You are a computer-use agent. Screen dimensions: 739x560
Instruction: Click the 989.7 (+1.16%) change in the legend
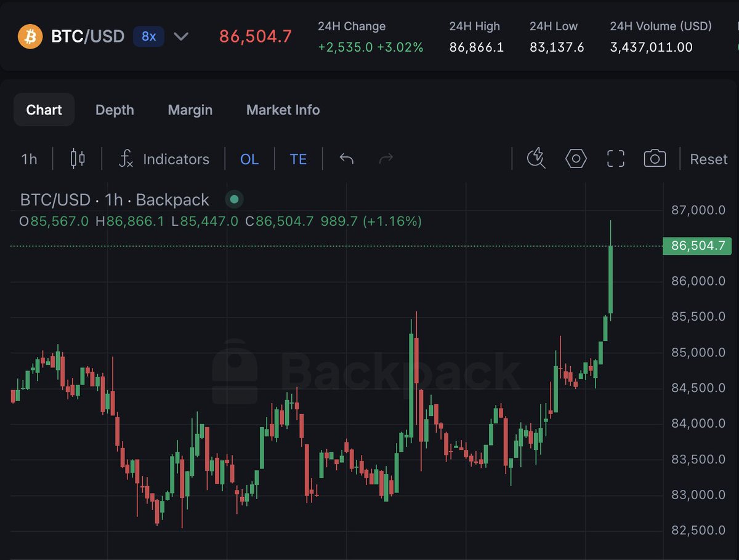coord(371,221)
